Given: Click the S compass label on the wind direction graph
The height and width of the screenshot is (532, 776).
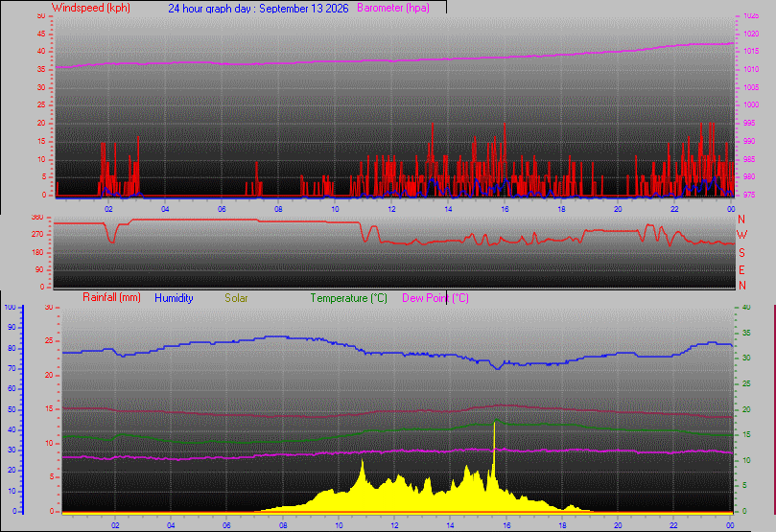Looking at the screenshot, I should [741, 253].
